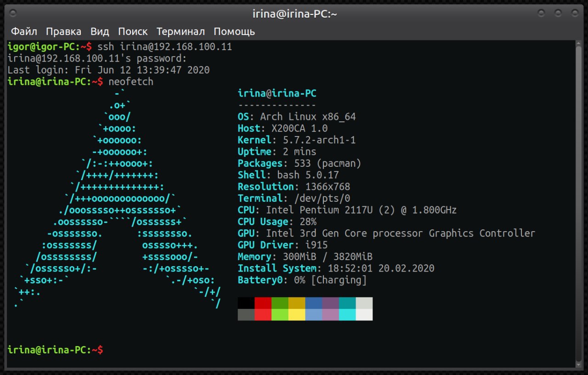
Task: Click the light blue palette block
Action: pos(314,314)
